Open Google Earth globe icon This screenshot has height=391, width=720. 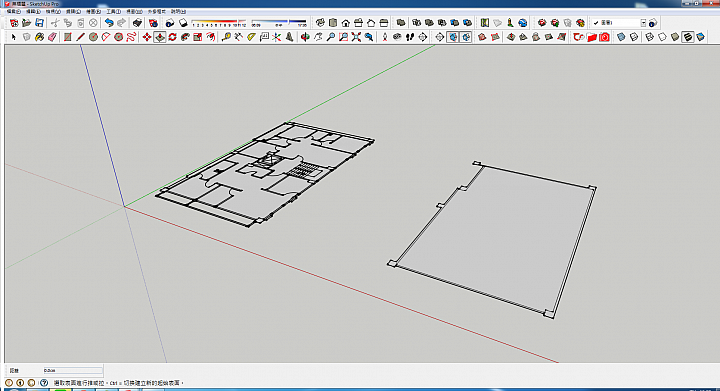point(523,22)
